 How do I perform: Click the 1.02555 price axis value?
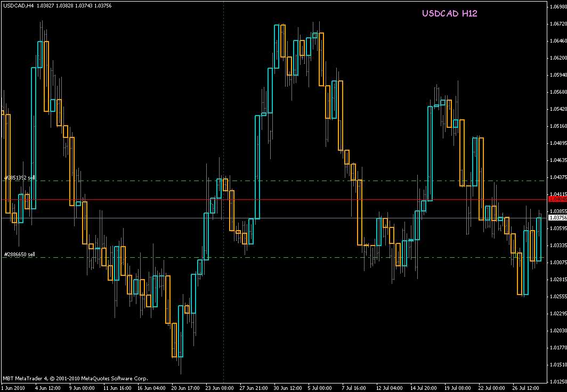[x=558, y=296]
